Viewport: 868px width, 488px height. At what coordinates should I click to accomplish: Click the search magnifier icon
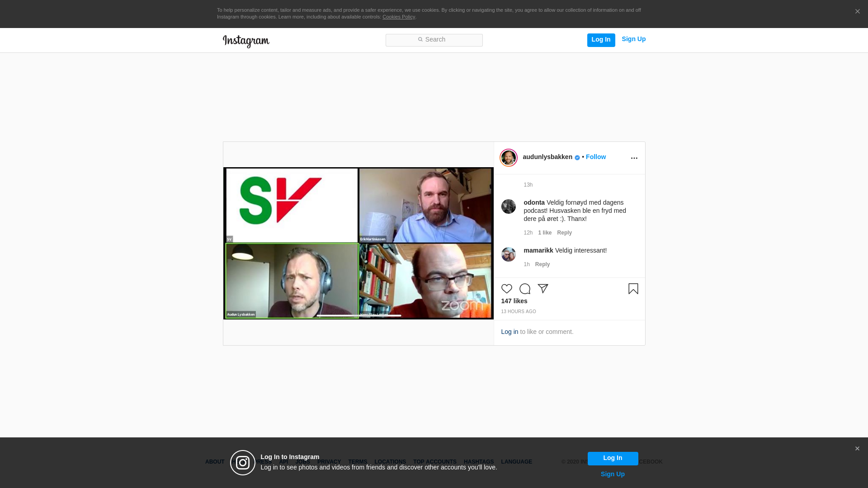point(420,40)
